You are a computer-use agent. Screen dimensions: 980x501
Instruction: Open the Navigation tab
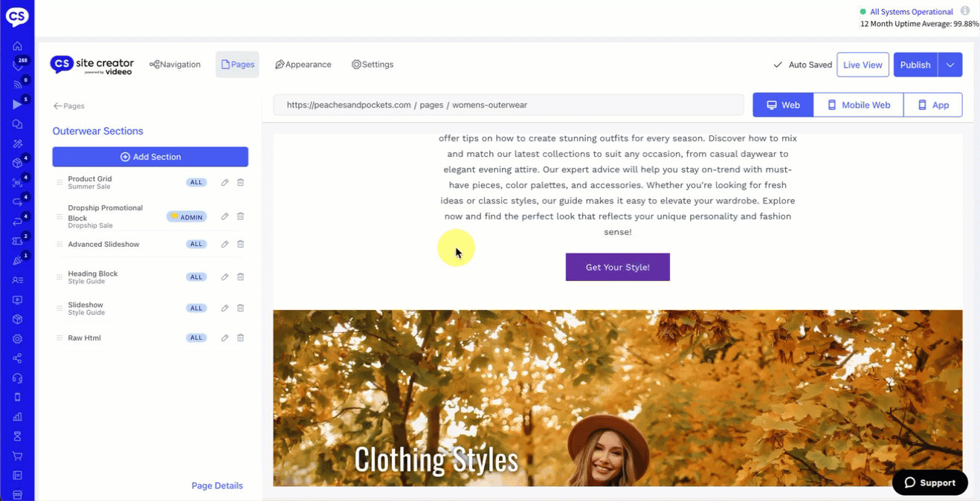175,65
